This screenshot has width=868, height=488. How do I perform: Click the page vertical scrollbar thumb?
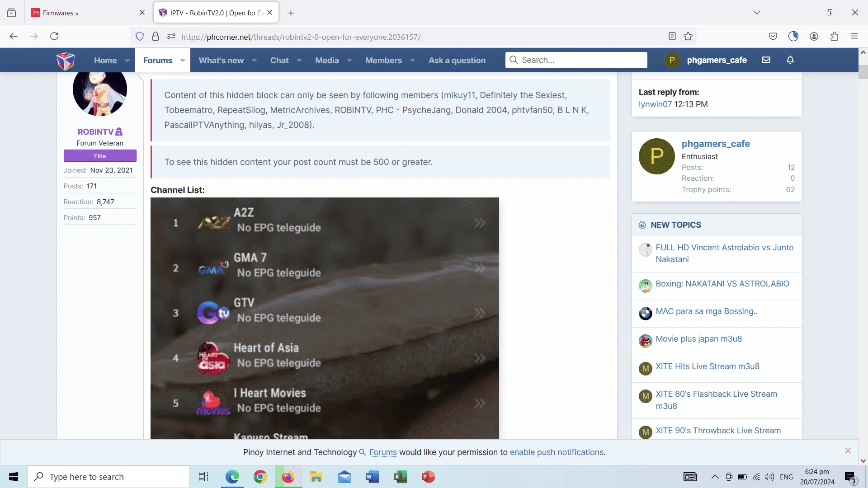click(x=863, y=72)
